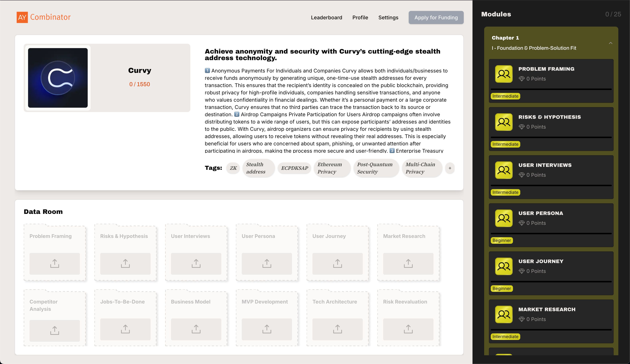This screenshot has height=364, width=630.
Task: Click User Interviews module progress bar
Action: (x=551, y=185)
